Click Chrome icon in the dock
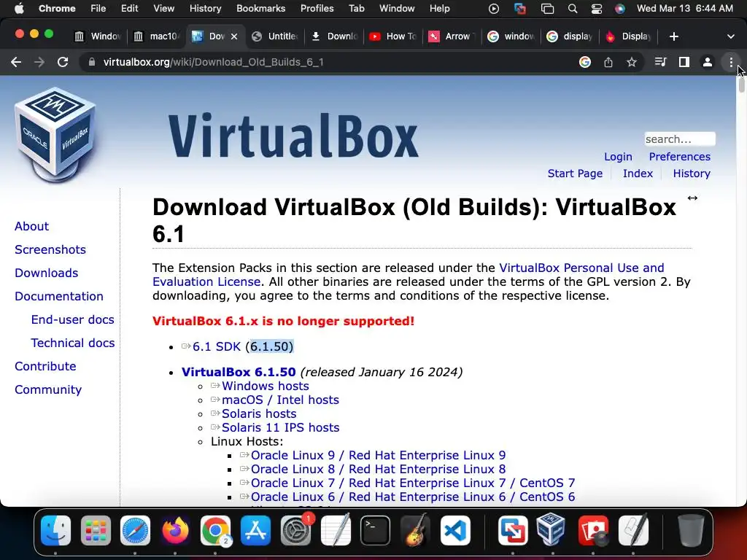The height and width of the screenshot is (560, 747). [x=215, y=531]
